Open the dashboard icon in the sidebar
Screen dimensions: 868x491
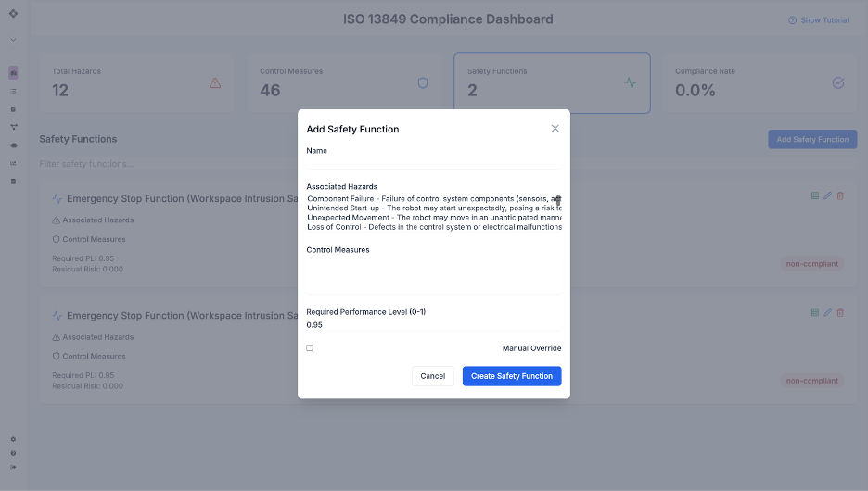(x=13, y=72)
